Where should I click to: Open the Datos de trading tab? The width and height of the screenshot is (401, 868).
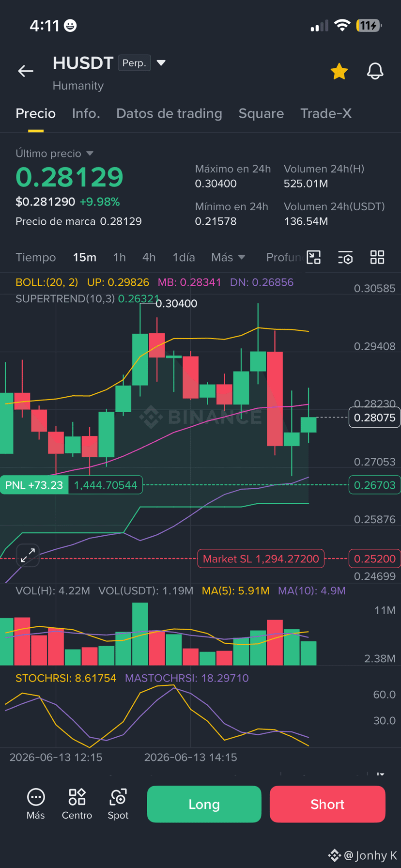click(169, 113)
